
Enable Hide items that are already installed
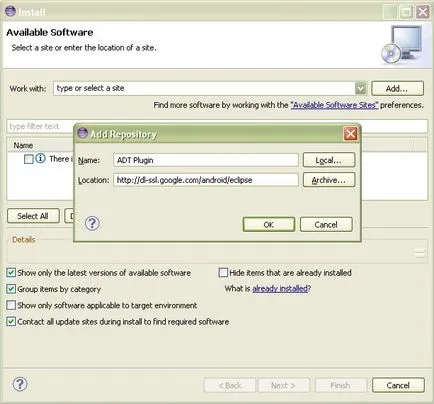click(x=223, y=273)
